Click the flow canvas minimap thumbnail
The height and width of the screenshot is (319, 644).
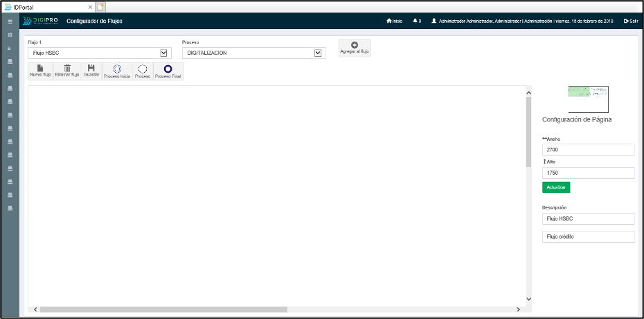tap(588, 99)
